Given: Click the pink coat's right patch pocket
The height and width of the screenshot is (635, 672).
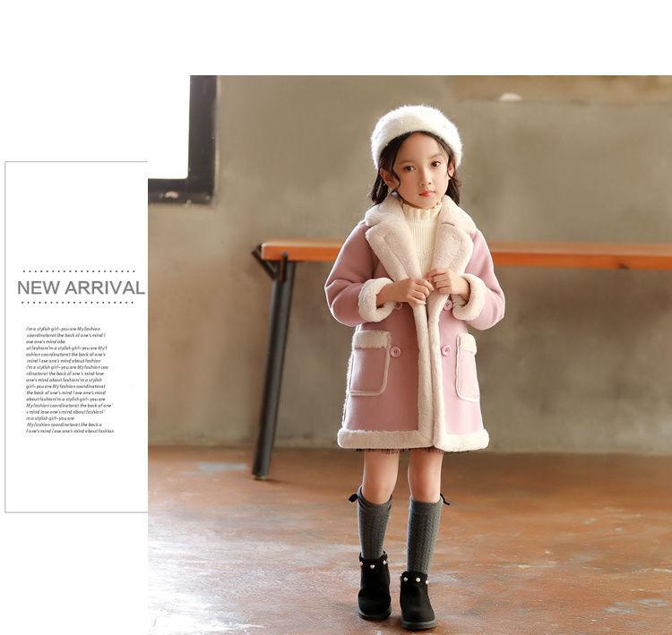Looking at the screenshot, I should coord(468,367).
